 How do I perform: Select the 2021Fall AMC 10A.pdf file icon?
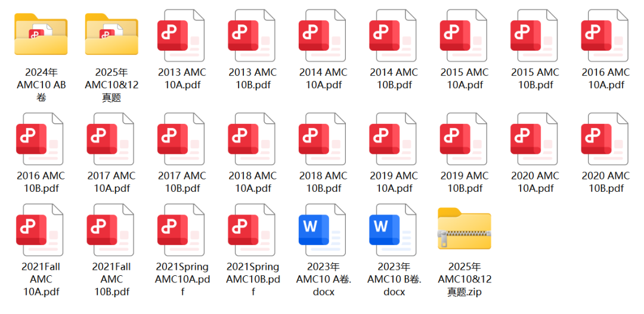[x=39, y=230]
